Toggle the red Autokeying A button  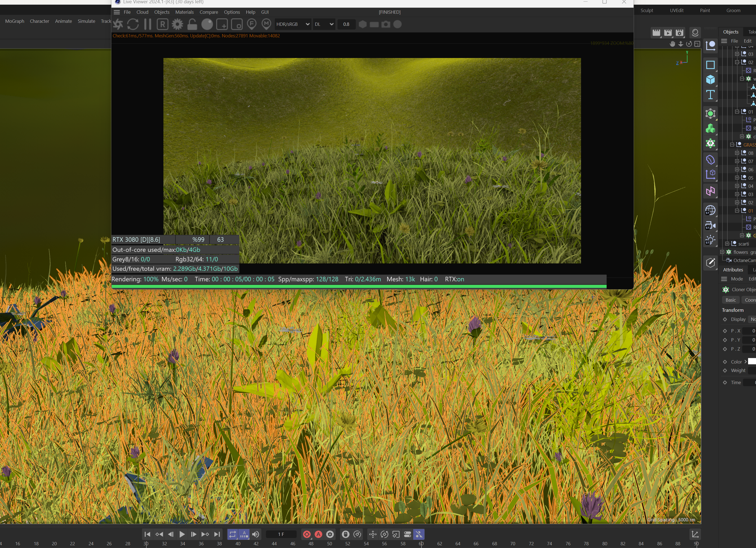(318, 534)
